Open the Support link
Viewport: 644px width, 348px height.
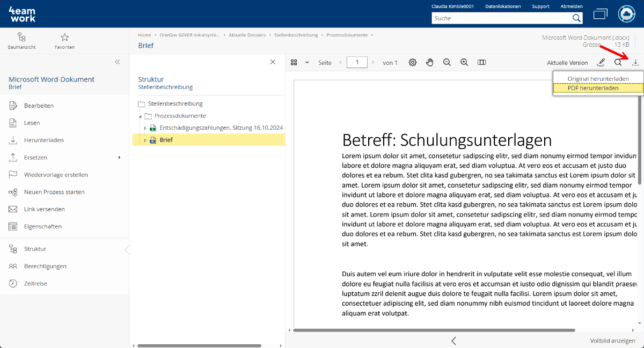(540, 6)
